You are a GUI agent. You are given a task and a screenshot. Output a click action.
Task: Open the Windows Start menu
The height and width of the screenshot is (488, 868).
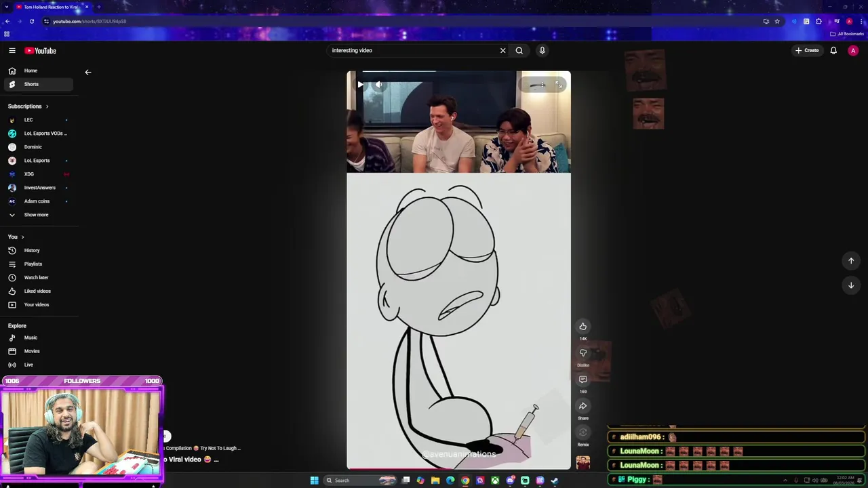pyautogui.click(x=314, y=481)
